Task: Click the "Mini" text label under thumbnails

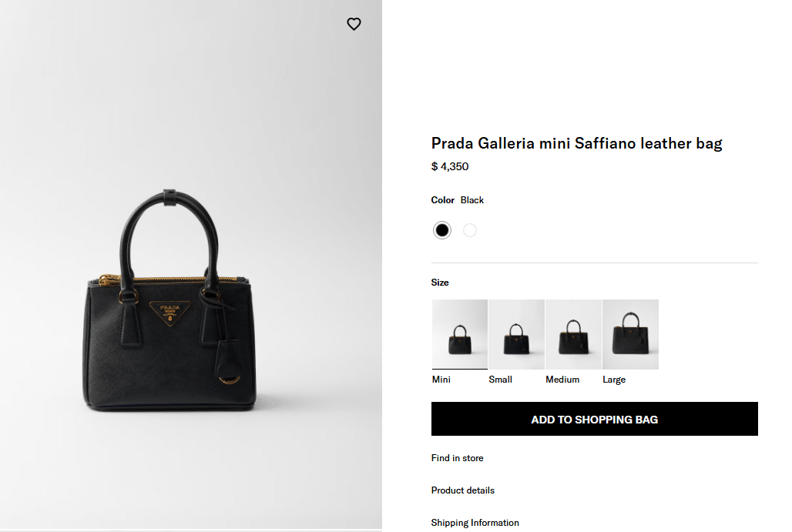Action: (x=441, y=380)
